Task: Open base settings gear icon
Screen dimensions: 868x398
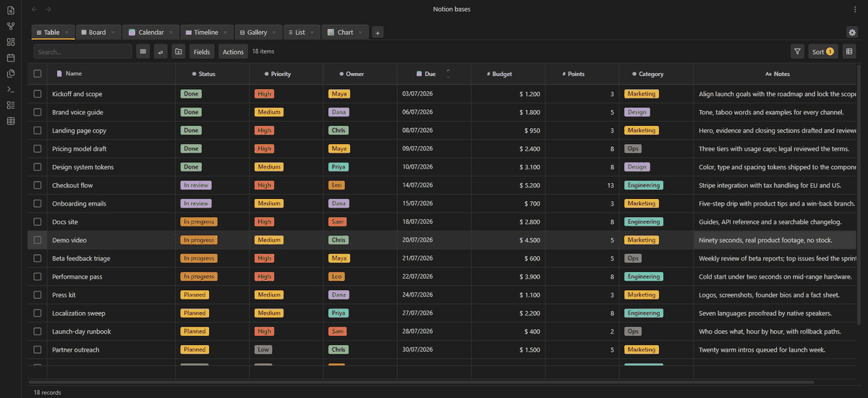Action: (x=852, y=33)
